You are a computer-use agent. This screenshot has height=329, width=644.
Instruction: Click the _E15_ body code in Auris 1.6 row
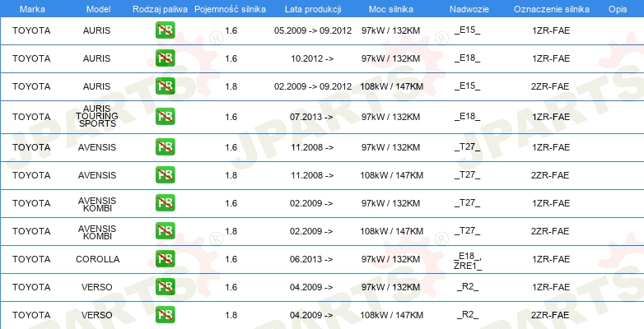[x=468, y=30]
